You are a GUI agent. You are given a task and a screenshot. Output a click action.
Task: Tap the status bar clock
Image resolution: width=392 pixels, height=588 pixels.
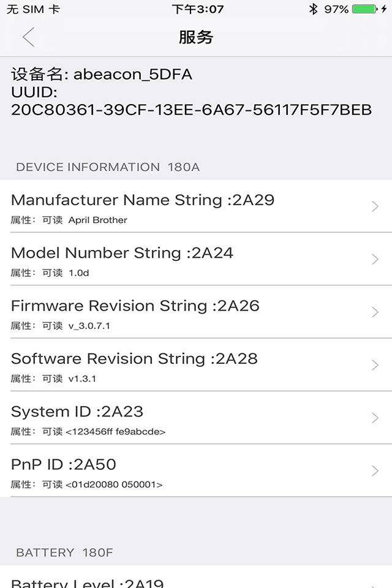197,9
